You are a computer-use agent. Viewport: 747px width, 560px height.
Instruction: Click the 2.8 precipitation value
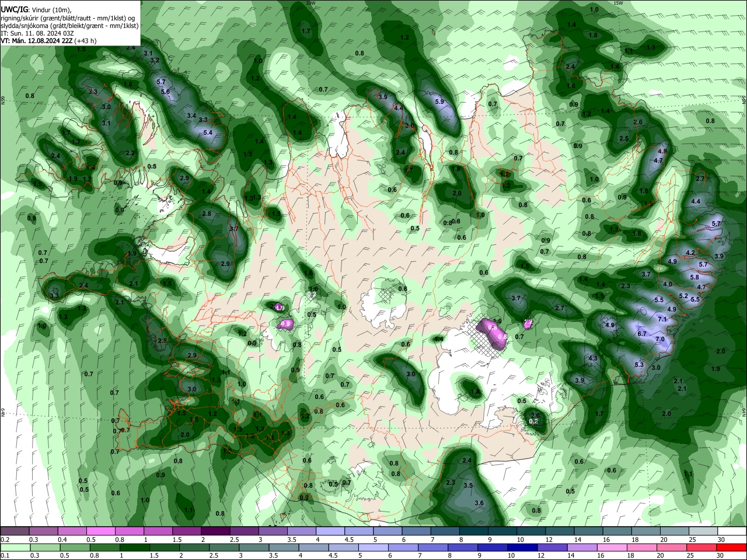tap(207, 213)
